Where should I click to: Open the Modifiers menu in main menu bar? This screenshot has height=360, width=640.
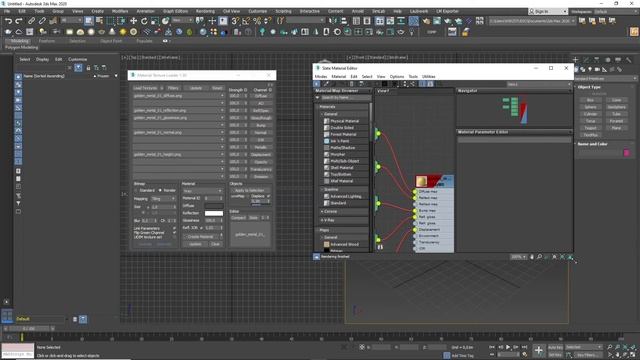[120, 11]
